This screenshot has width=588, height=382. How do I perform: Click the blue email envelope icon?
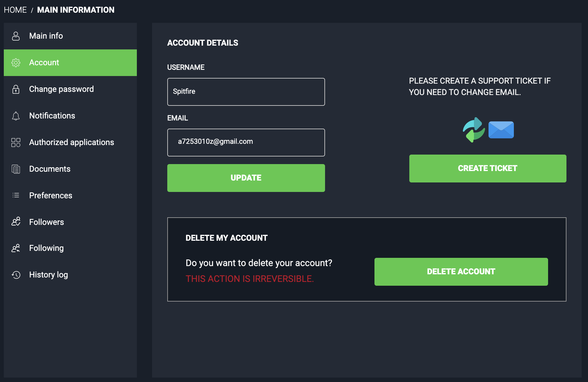501,130
